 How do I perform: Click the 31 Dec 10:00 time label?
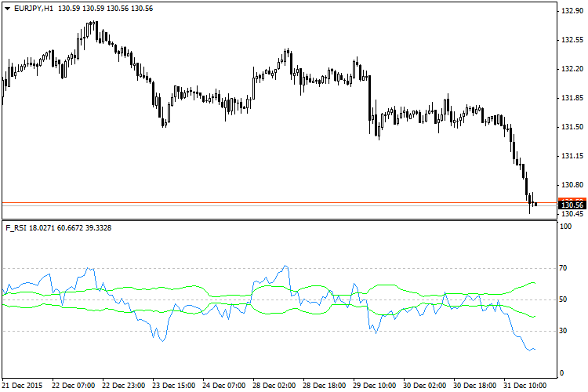point(525,386)
